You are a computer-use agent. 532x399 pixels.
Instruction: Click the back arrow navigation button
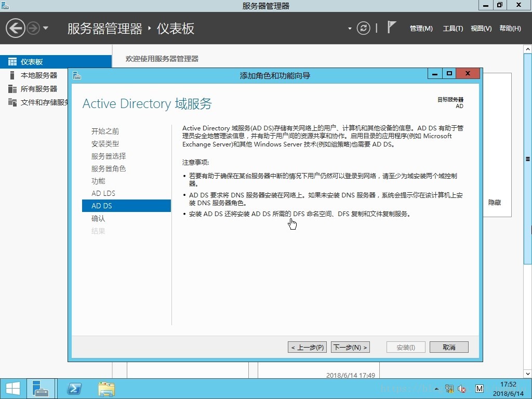pos(16,28)
